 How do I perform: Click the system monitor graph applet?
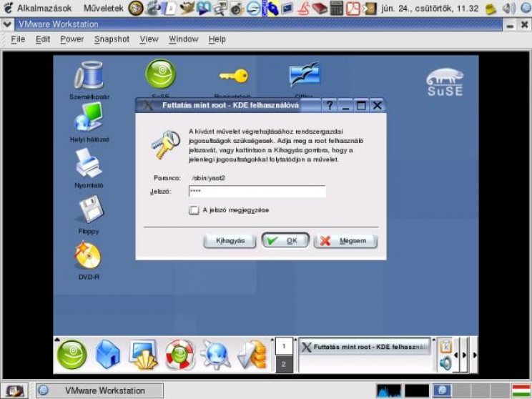[x=388, y=391]
